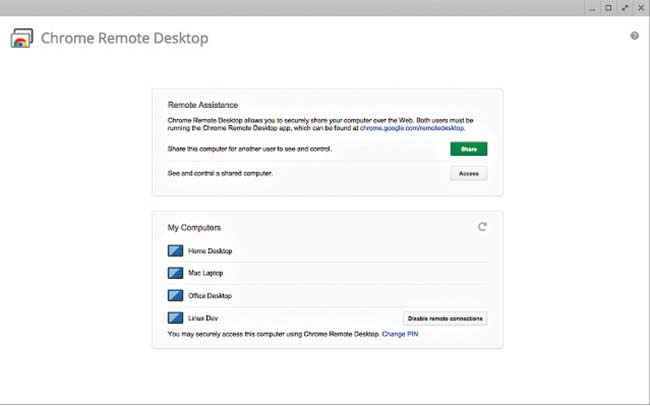Click the Access button
Viewport: 650px width, 406px height.
469,173
